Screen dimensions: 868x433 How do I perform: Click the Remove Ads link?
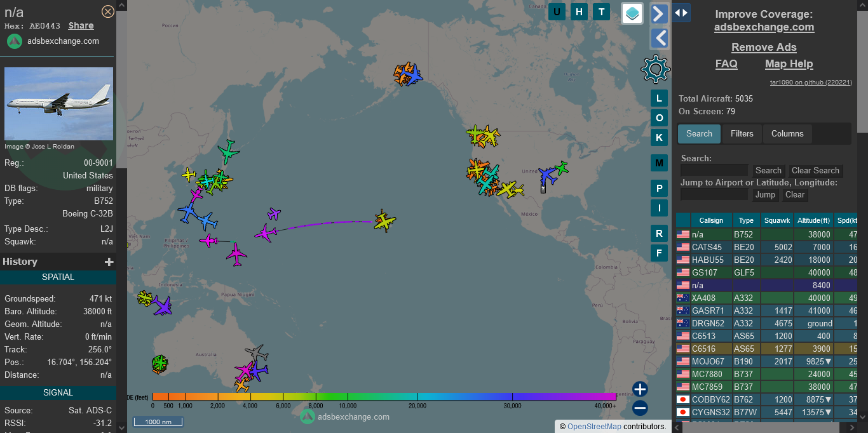pyautogui.click(x=764, y=47)
